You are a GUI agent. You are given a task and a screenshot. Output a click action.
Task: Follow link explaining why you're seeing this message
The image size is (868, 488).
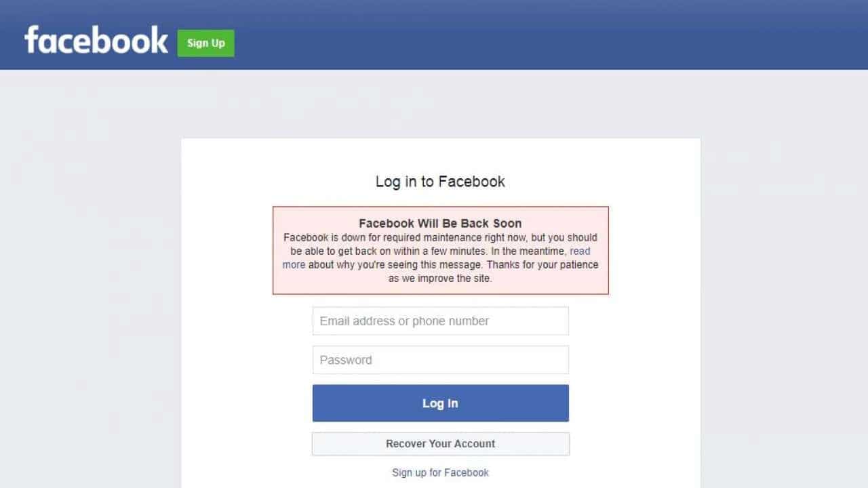(x=580, y=251)
